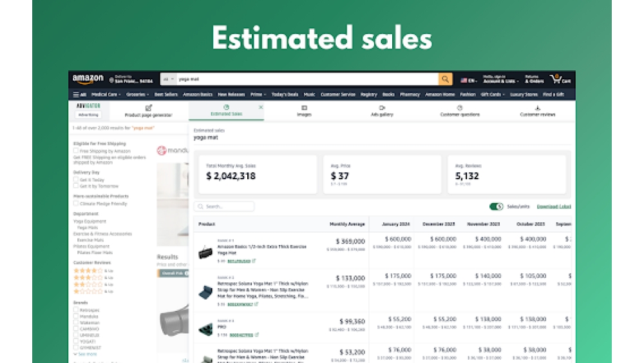Click the US flag language icon

464,81
